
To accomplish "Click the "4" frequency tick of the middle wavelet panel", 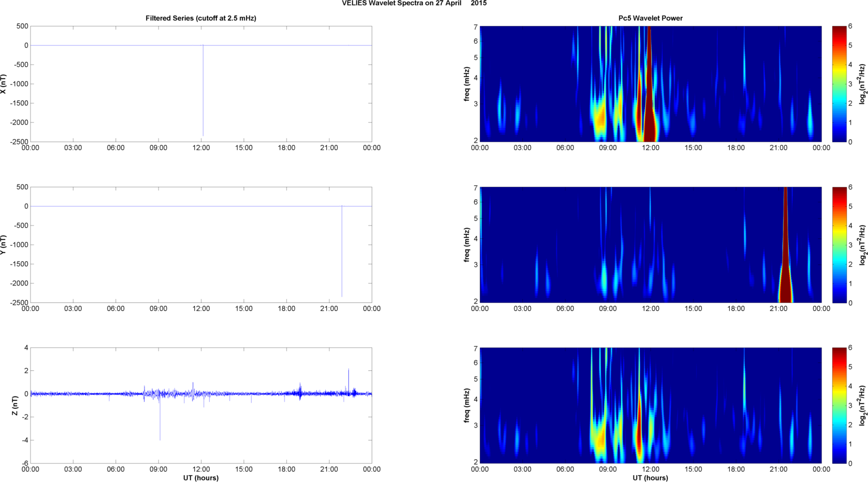I will (x=476, y=238).
